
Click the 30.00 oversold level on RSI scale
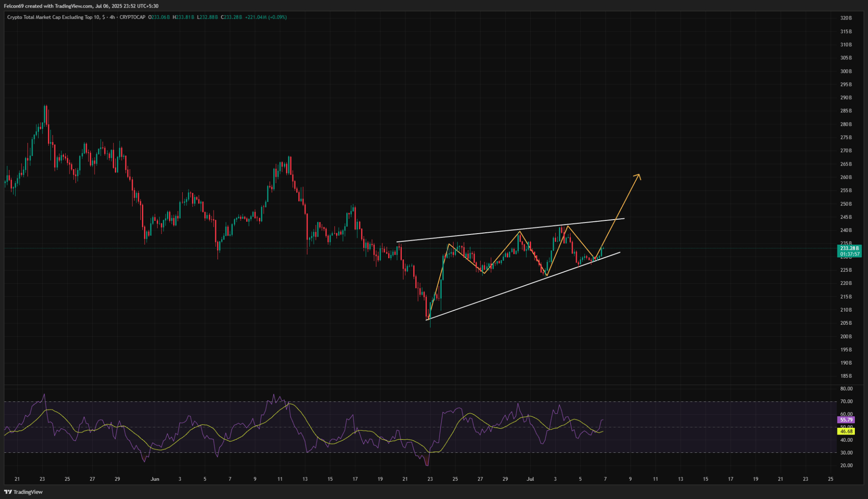coord(846,453)
